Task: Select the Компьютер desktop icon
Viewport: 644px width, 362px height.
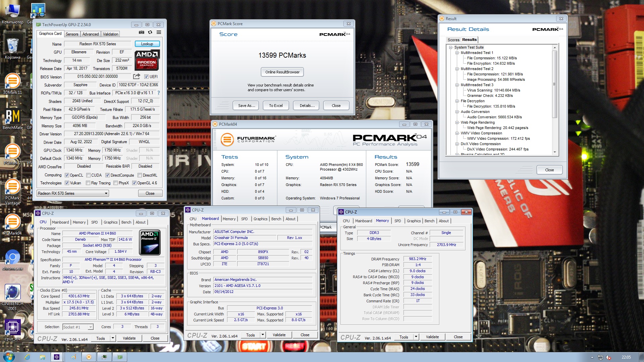Action: pos(13,14)
